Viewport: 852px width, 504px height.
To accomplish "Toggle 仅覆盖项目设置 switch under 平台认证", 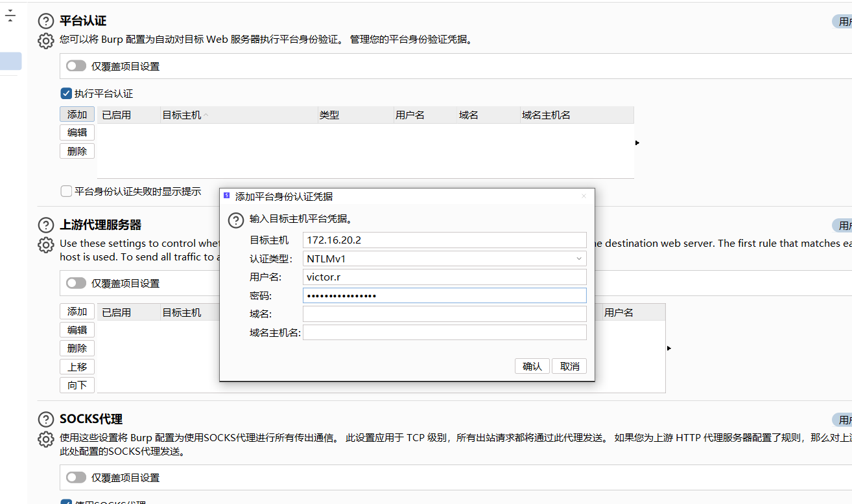I will [76, 65].
